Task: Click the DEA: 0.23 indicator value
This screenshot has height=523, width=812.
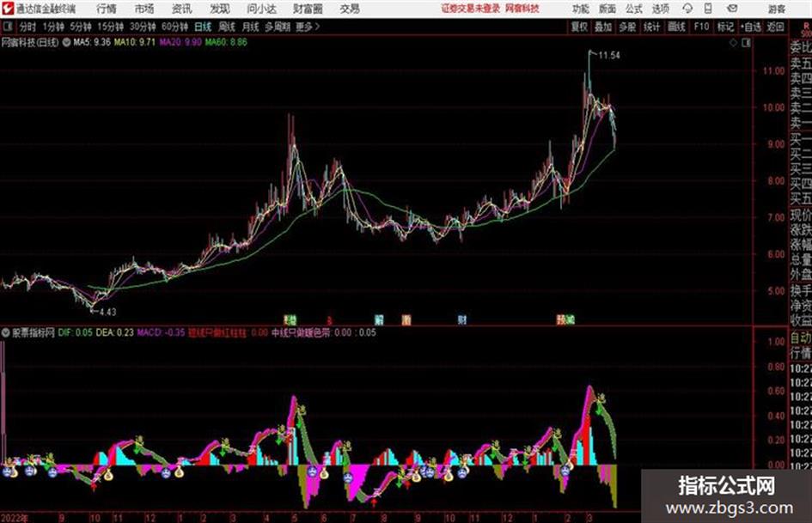Action: [x=114, y=332]
